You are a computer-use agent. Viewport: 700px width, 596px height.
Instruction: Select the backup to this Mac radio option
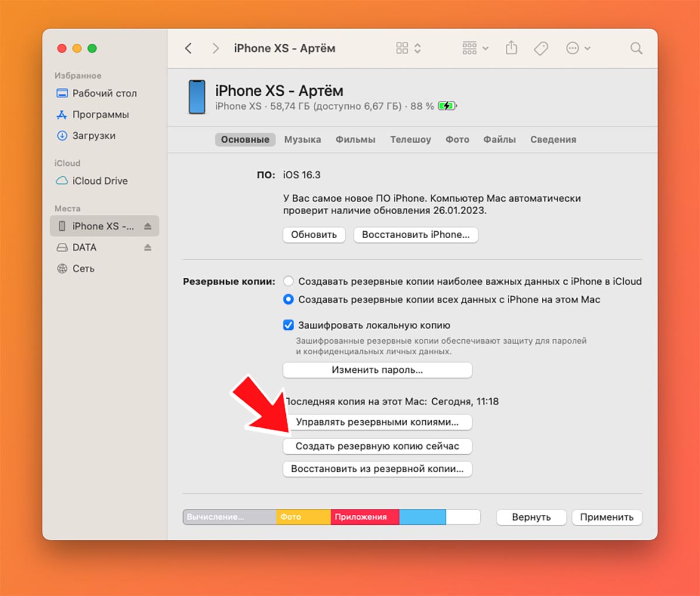[x=288, y=299]
